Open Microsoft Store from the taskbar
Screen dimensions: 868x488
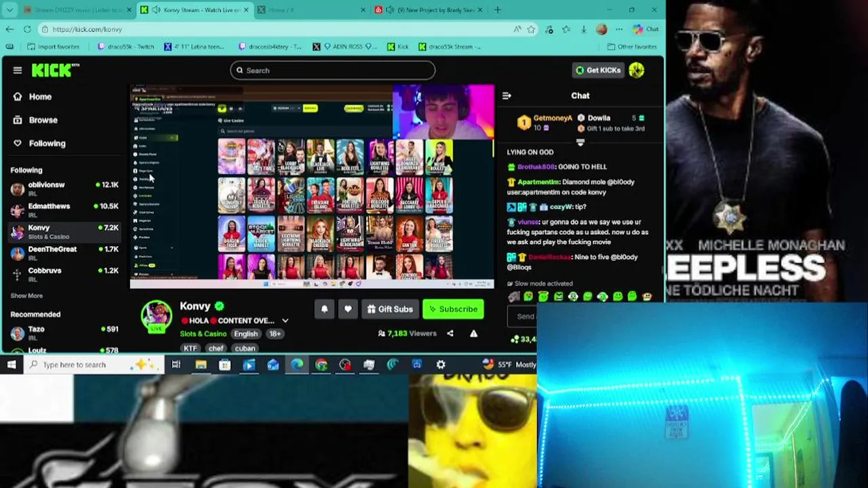[224, 365]
